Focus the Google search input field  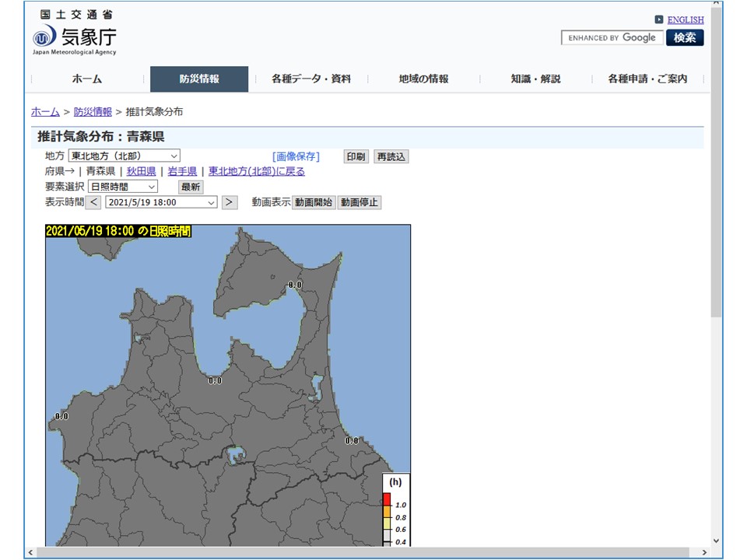pos(612,37)
